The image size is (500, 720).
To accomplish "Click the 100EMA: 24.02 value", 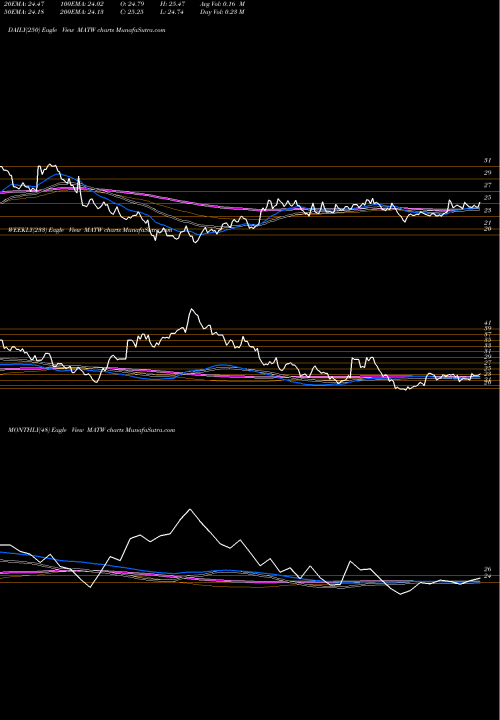I will click(x=83, y=3).
